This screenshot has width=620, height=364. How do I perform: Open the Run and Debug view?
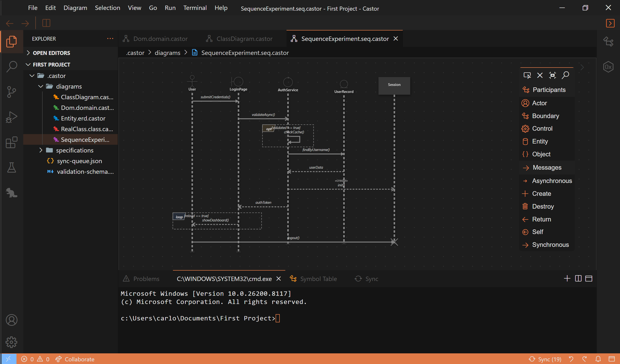pos(12,117)
